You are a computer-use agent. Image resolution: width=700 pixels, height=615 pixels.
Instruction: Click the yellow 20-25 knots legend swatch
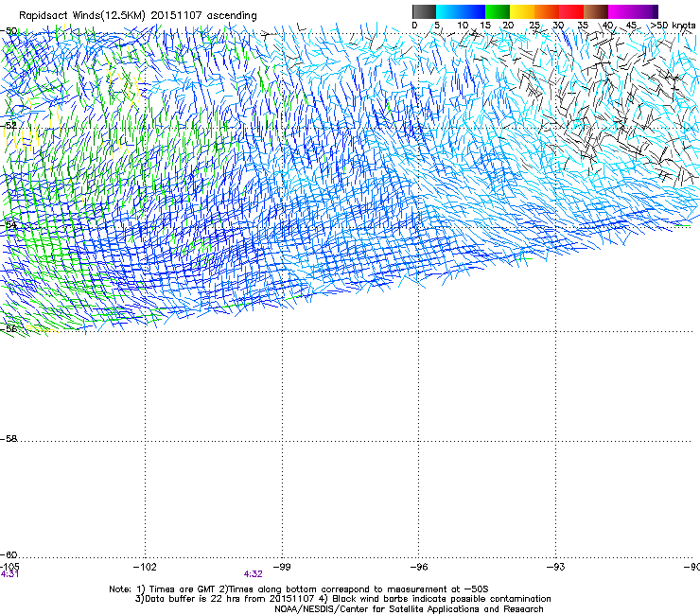pyautogui.click(x=522, y=11)
